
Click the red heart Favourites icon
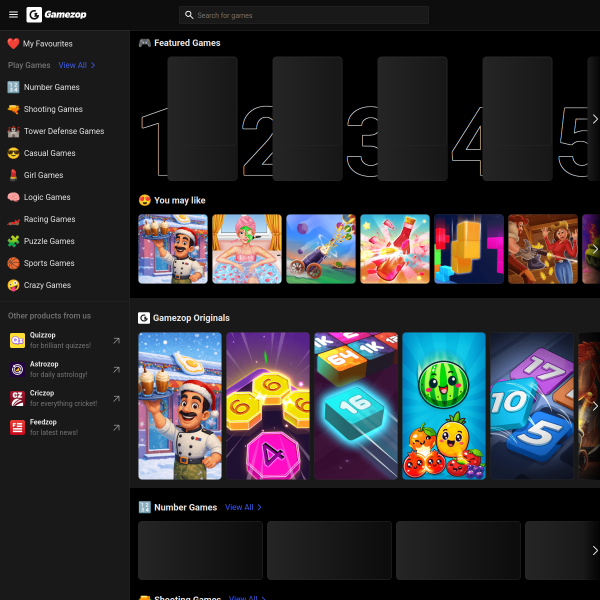(x=13, y=44)
